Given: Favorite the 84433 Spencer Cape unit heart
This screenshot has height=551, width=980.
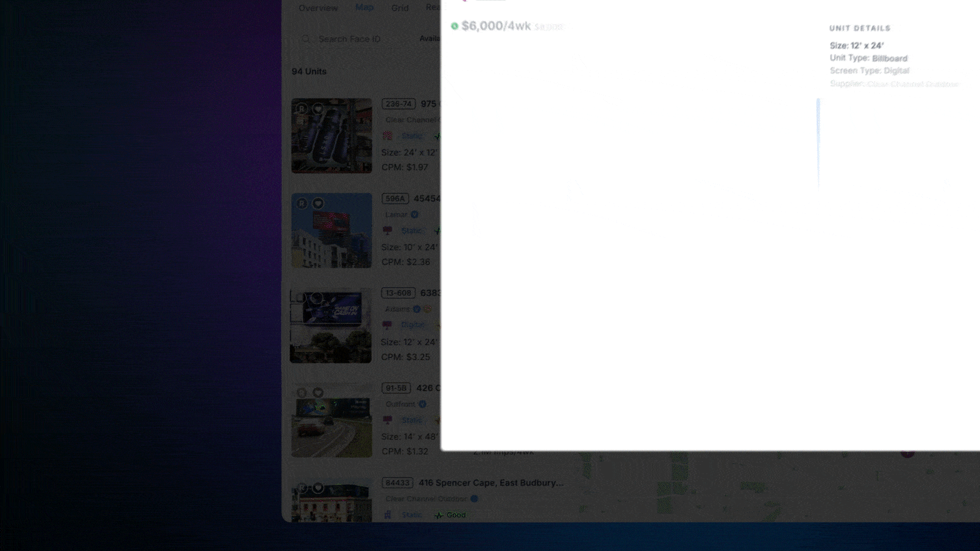Looking at the screenshot, I should pyautogui.click(x=318, y=488).
